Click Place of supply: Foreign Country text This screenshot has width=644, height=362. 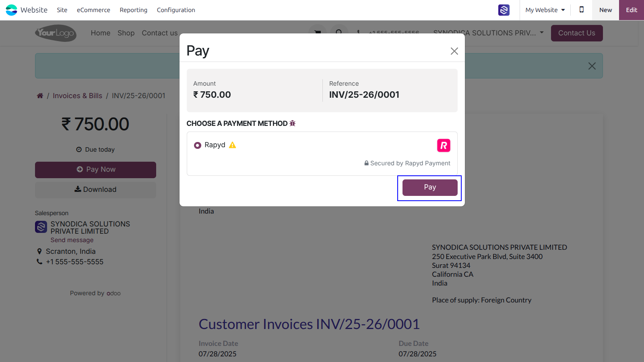482,300
